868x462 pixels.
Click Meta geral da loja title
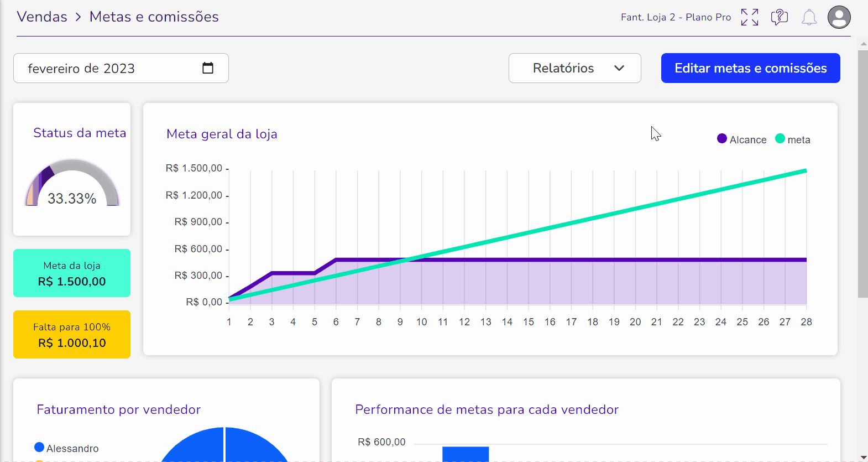pos(222,134)
